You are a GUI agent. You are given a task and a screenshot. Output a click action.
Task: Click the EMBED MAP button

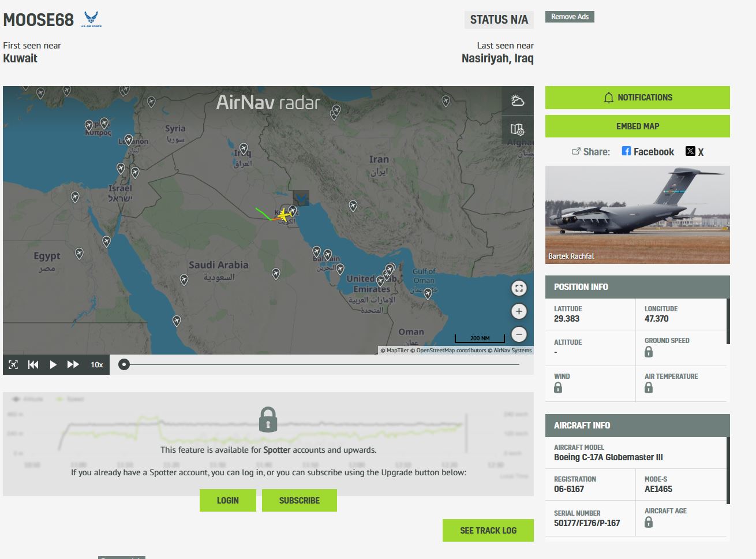coord(637,126)
